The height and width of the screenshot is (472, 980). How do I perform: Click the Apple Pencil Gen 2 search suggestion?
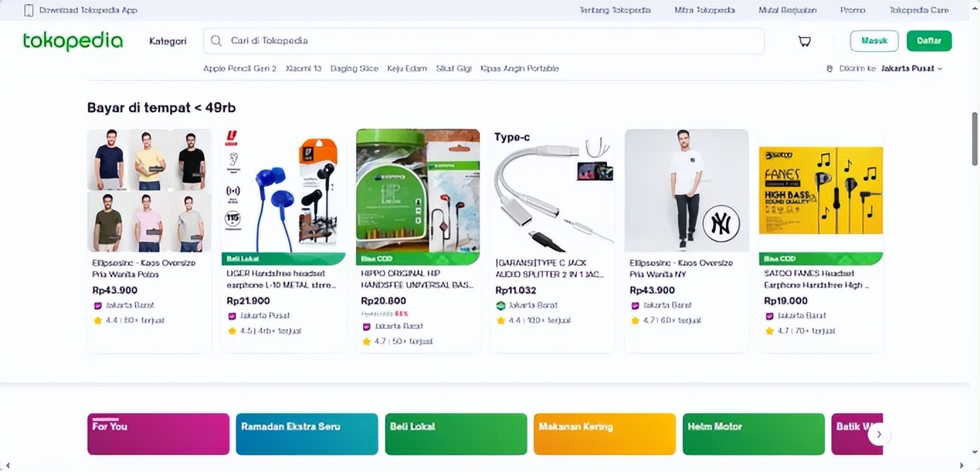pyautogui.click(x=240, y=69)
